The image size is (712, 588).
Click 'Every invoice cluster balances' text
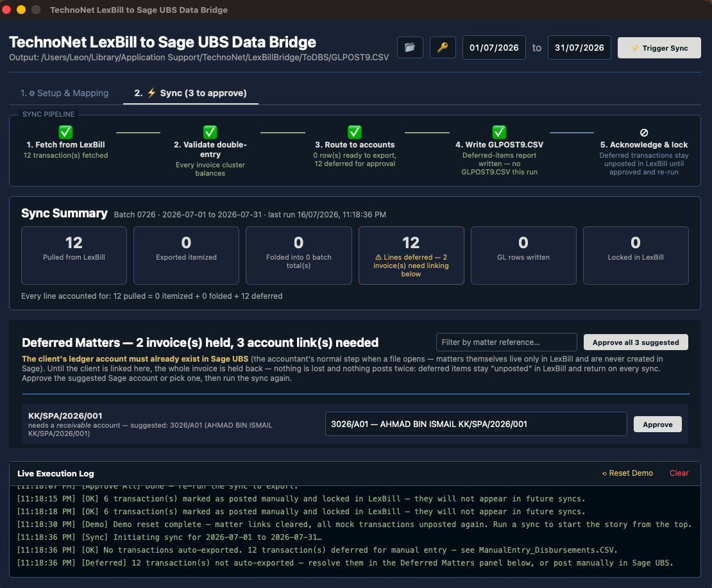click(x=210, y=169)
